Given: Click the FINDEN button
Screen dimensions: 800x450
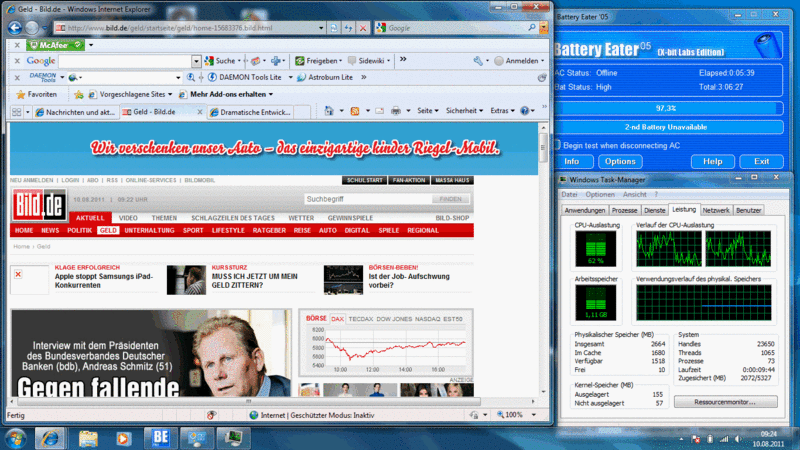Looking at the screenshot, I should tap(451, 199).
